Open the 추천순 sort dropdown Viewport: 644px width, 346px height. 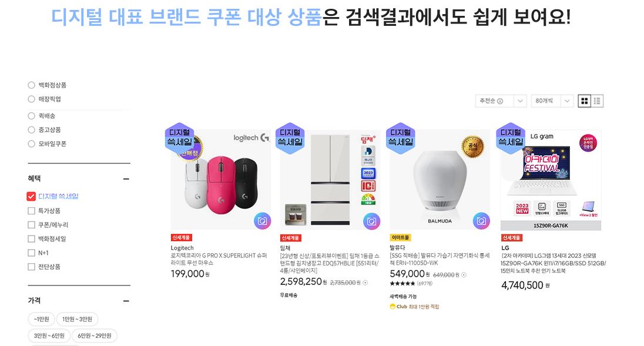(x=501, y=101)
